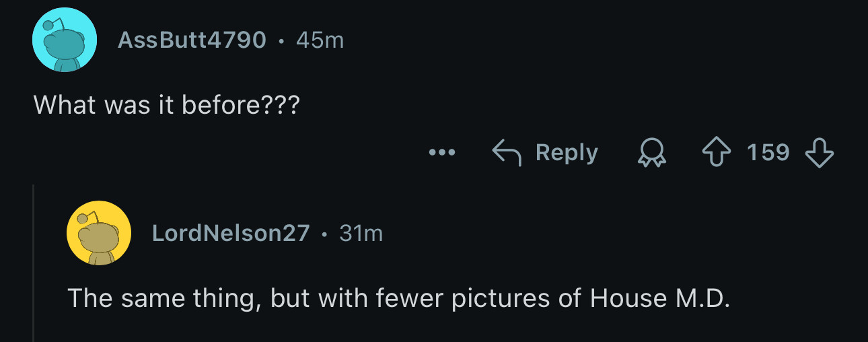
Task: Give an award using the award ribbon icon
Action: click(x=651, y=153)
